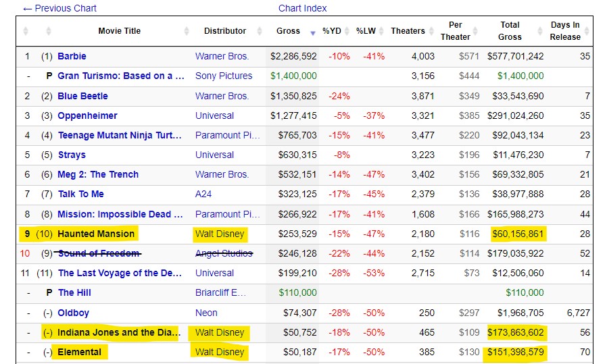The height and width of the screenshot is (364, 607).
Task: Toggle the active sort arrow beside Gross
Action: pos(312,32)
